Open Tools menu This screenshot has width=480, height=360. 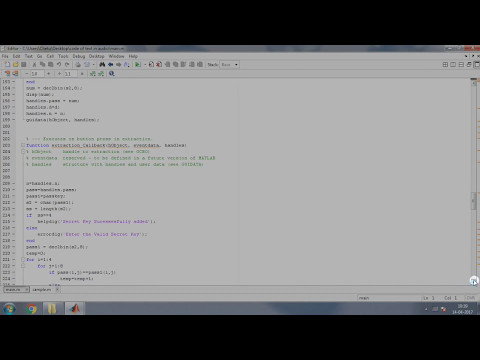63,56
